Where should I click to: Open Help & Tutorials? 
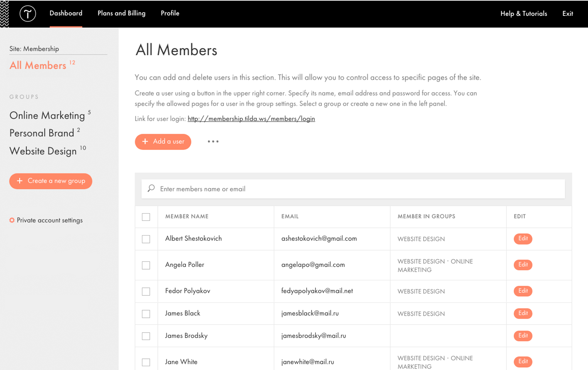tap(524, 14)
